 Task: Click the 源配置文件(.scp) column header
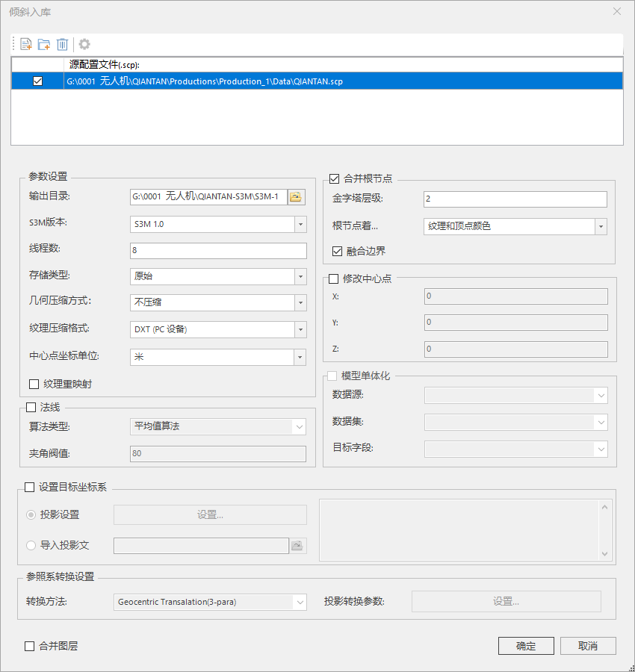point(343,65)
